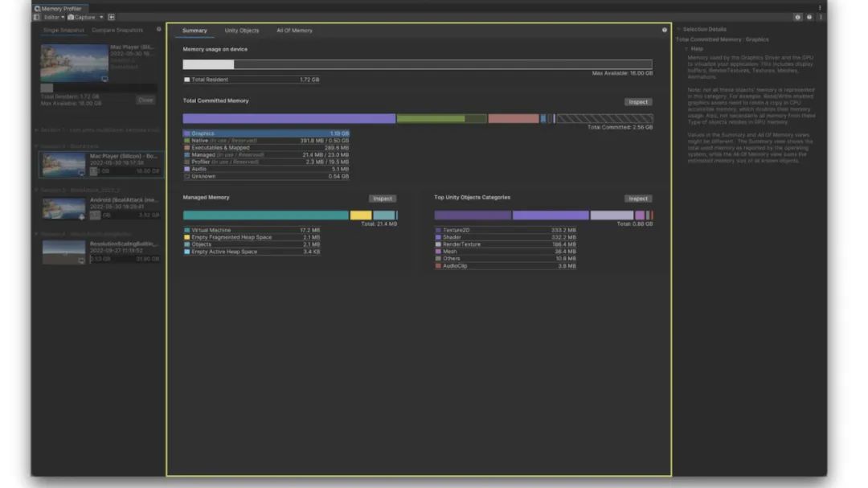The height and width of the screenshot is (488, 868).
Task: Open the help icon in the top-right toolbar
Action: pos(809,17)
